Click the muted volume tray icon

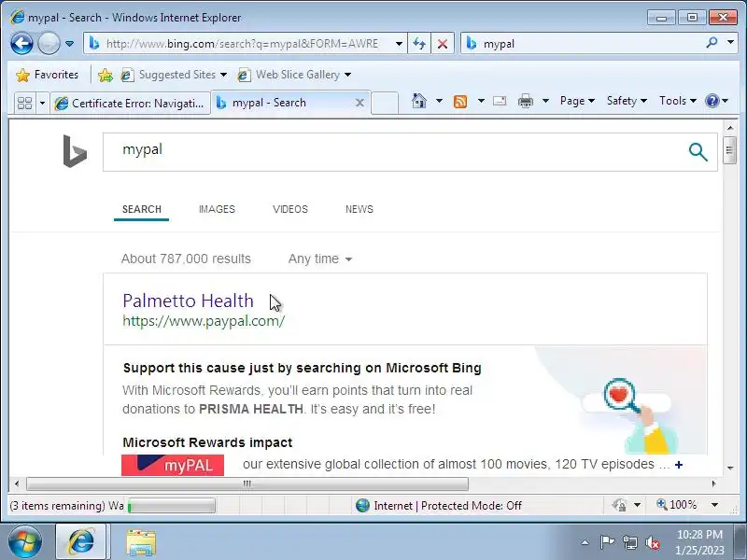[x=652, y=542]
